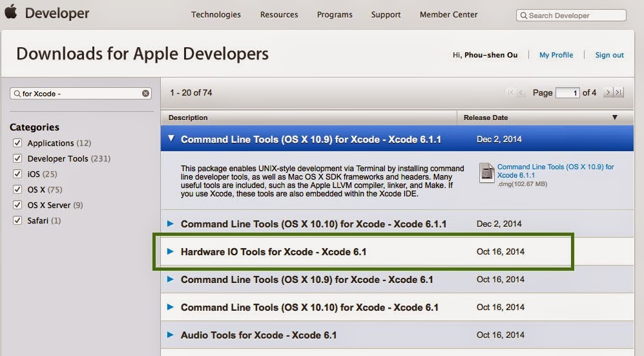Open the Technologies menu

point(216,15)
